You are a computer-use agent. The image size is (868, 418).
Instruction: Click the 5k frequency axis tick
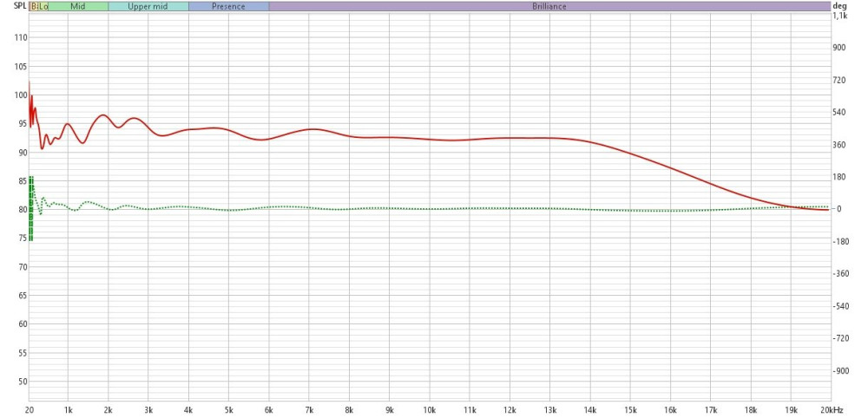click(228, 409)
